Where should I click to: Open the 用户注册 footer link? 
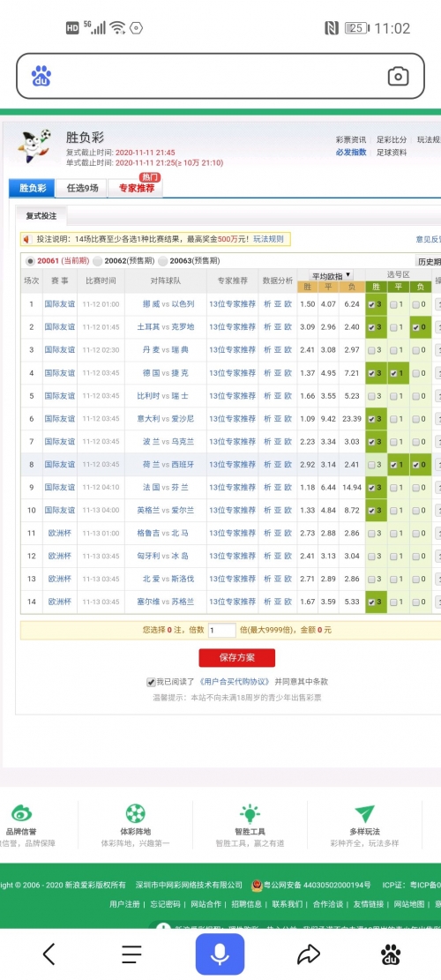(124, 904)
